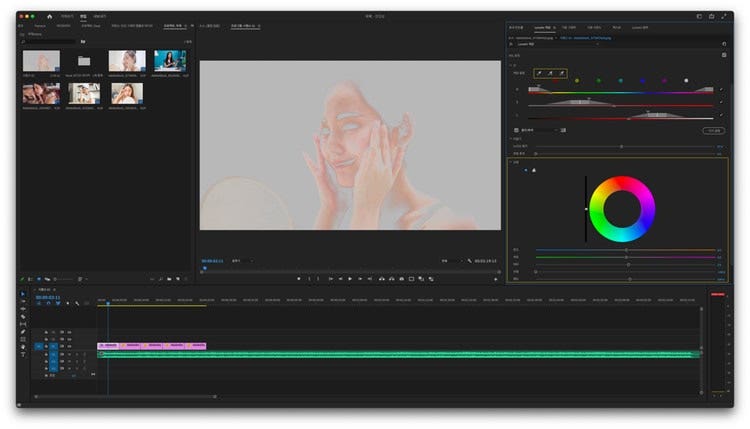Viewport: 750px width, 429px height.
Task: Click the Lift button in Program monitor
Action: coord(382,279)
